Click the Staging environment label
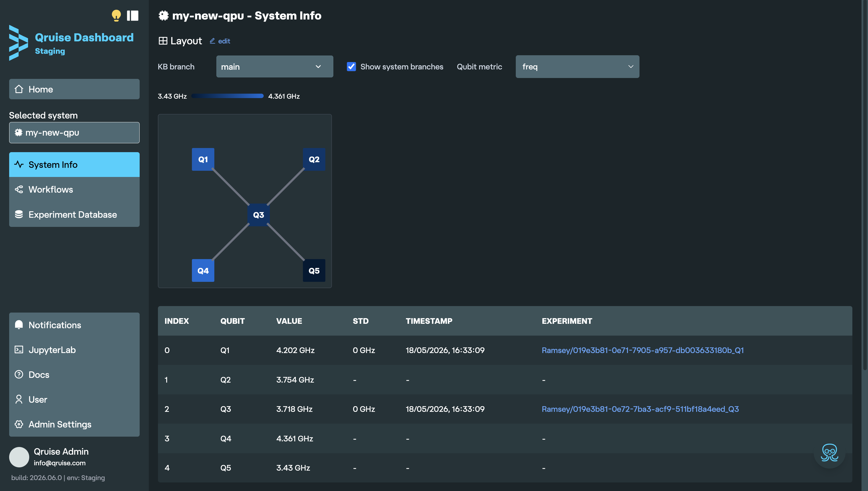The height and width of the screenshot is (491, 868). click(x=50, y=51)
